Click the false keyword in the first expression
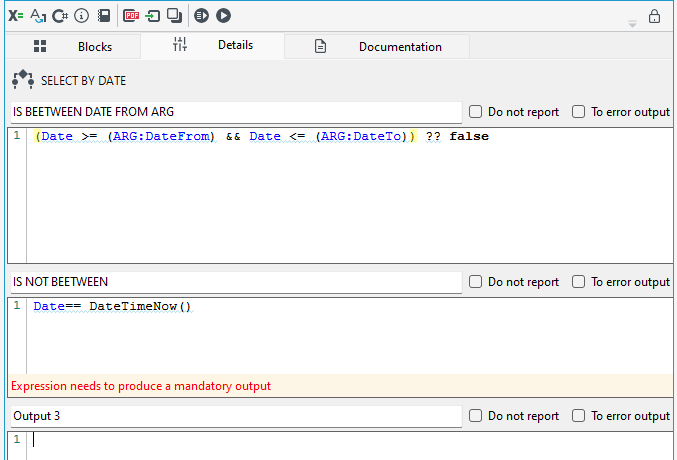The height and width of the screenshot is (460, 677). click(469, 136)
